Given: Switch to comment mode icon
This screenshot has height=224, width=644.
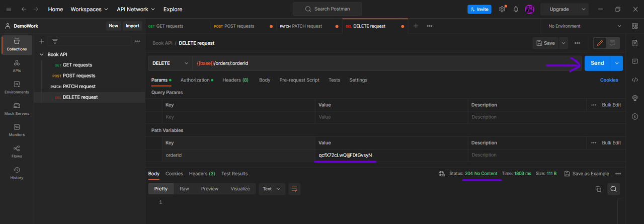Looking at the screenshot, I should point(613,43).
